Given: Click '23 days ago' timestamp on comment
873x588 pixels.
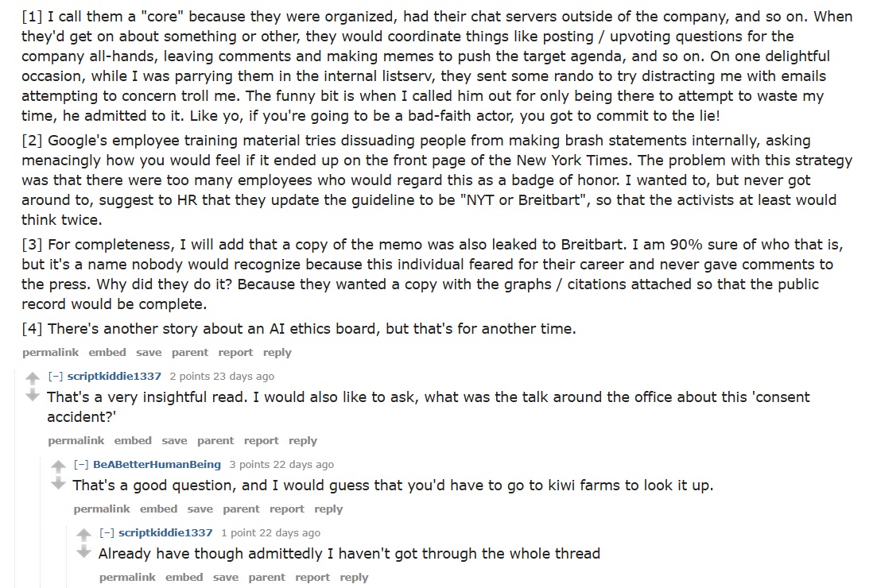Looking at the screenshot, I should 238,377.
